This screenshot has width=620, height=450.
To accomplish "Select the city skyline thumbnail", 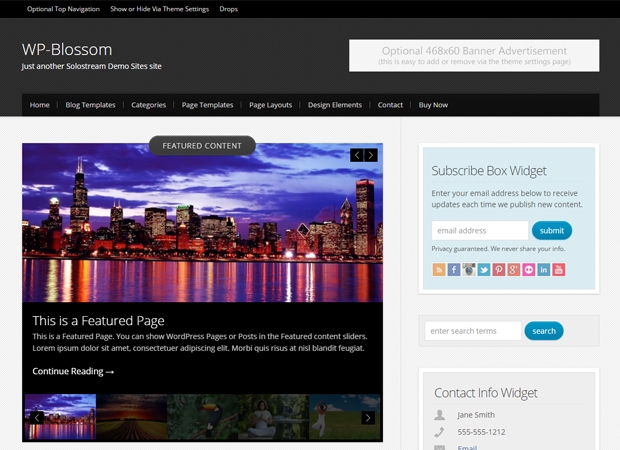I will (x=60, y=417).
